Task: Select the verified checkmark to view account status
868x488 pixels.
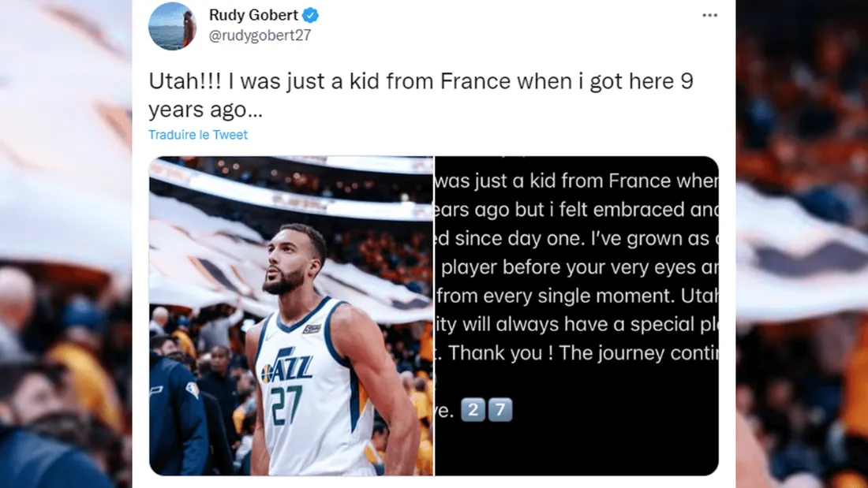Action: pos(309,14)
